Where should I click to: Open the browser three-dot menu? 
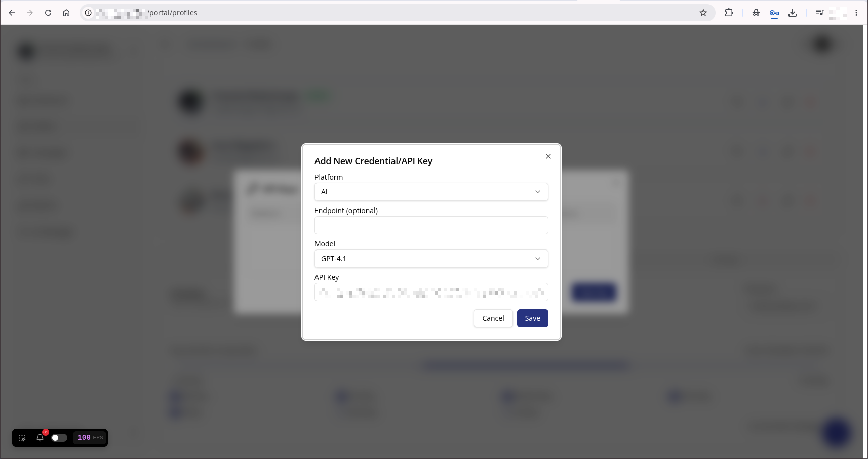tap(856, 13)
